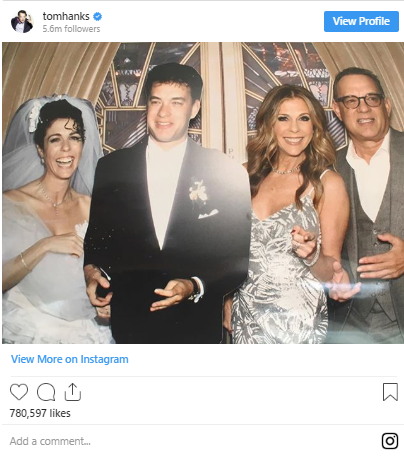Open the tomhanks profile avatar picture
The width and height of the screenshot is (404, 464).
[22, 21]
